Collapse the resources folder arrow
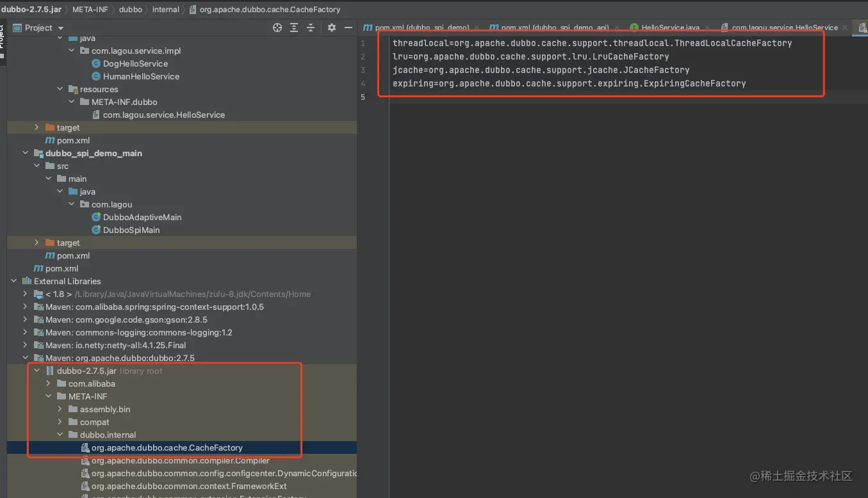Image resolution: width=868 pixels, height=498 pixels. click(x=60, y=89)
